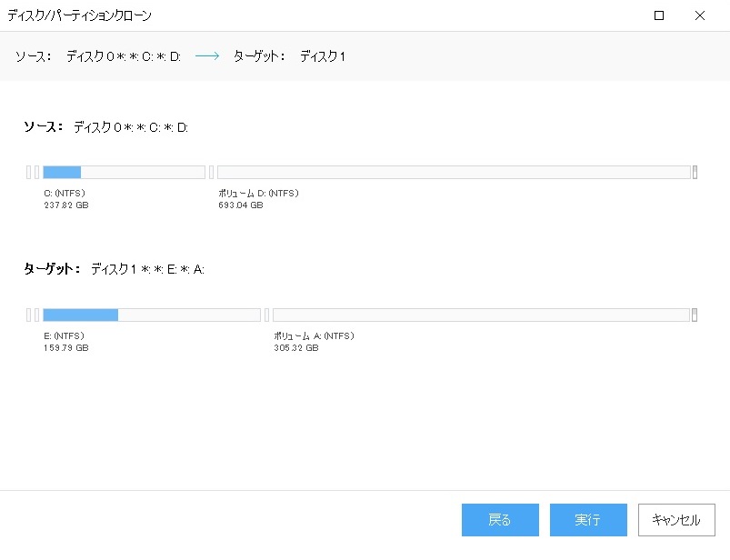The image size is (730, 560).
Task: Click the キャンセル (Cancel) button
Action: coord(675,520)
